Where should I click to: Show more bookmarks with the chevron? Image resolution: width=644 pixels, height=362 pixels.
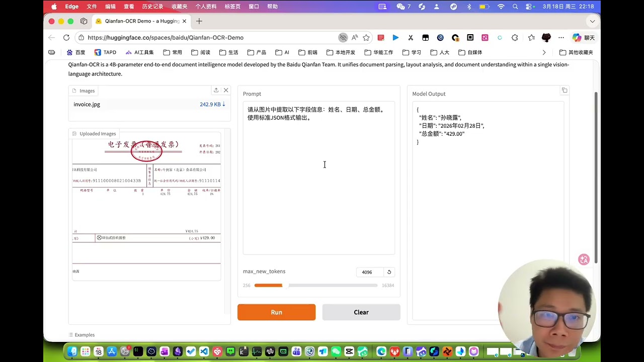pos(544,52)
